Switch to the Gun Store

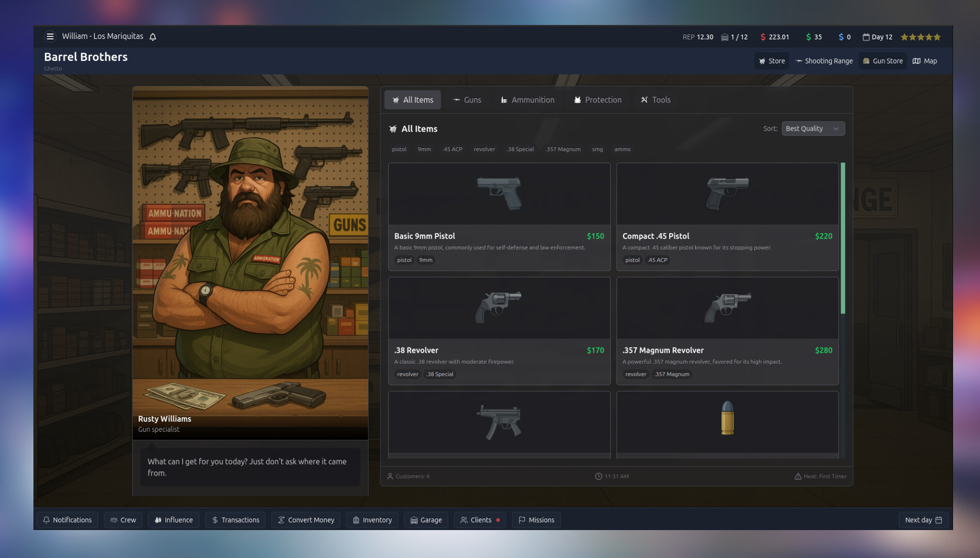pyautogui.click(x=882, y=60)
